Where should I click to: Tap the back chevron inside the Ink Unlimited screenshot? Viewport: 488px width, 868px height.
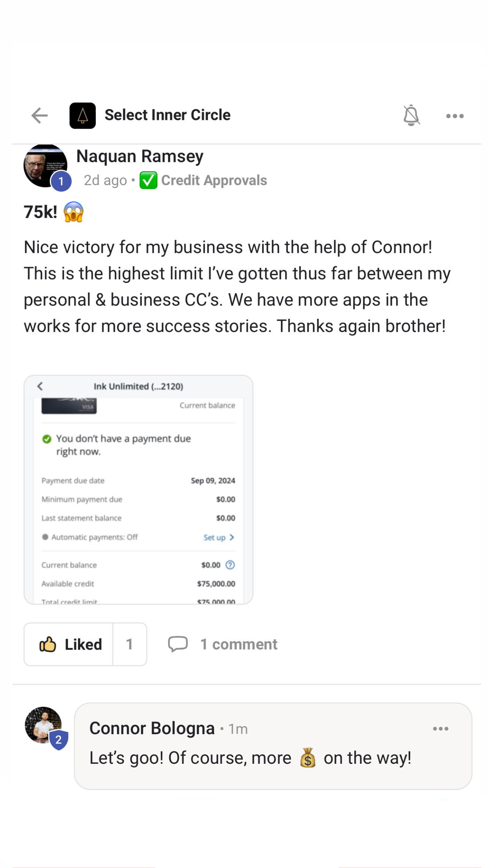point(40,386)
